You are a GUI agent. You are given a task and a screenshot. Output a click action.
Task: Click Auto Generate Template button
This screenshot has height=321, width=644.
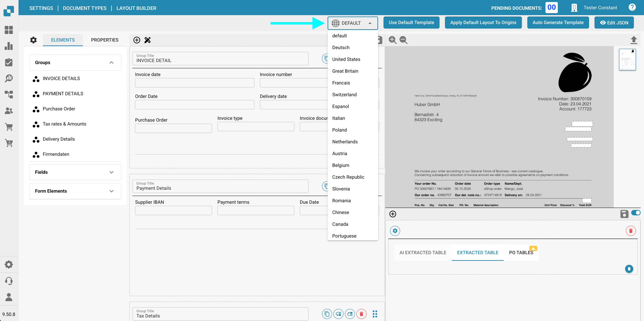[x=558, y=23]
